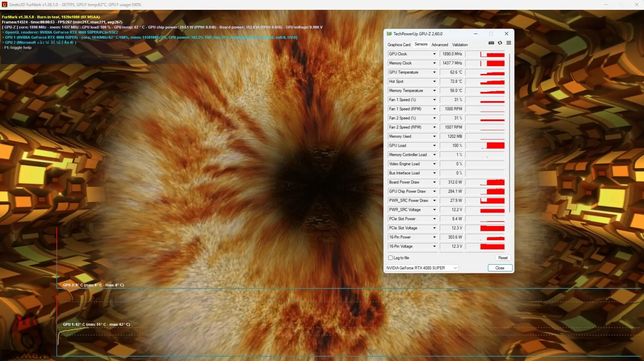This screenshot has width=644, height=361.
Task: Open the GPU Temperature sensor dropdown
Action: (434, 73)
